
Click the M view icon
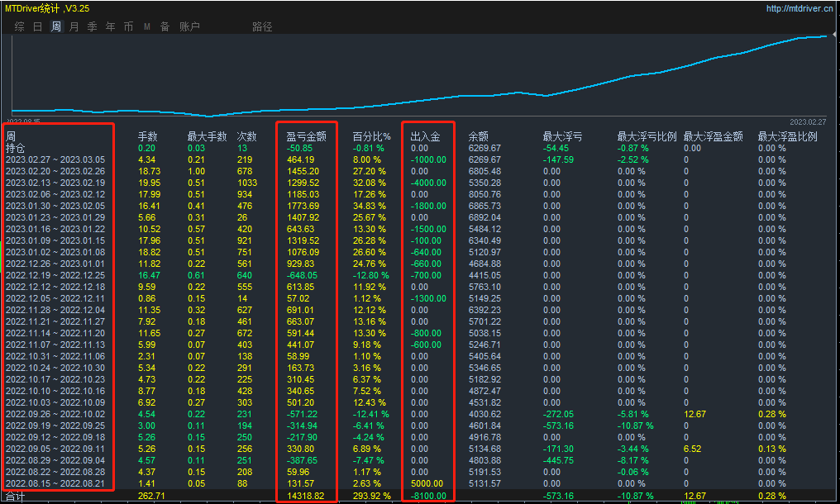pyautogui.click(x=146, y=26)
